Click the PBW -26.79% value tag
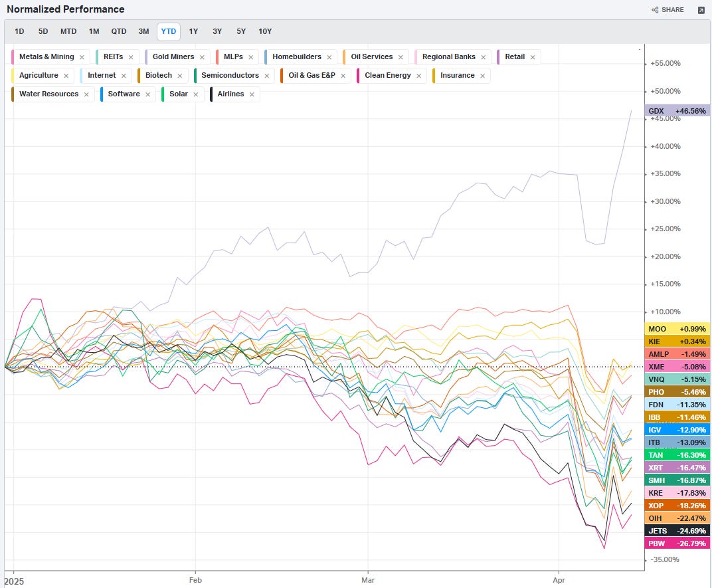 coord(677,543)
